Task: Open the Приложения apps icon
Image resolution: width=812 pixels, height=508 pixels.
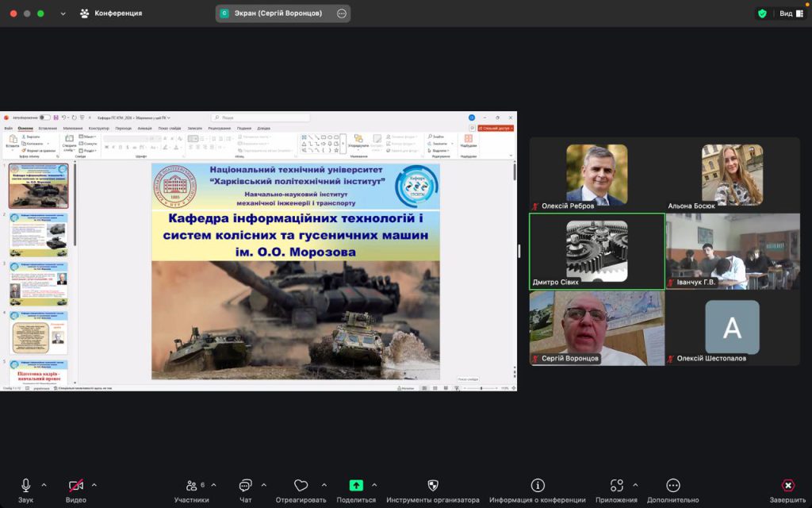Action: [x=617, y=486]
